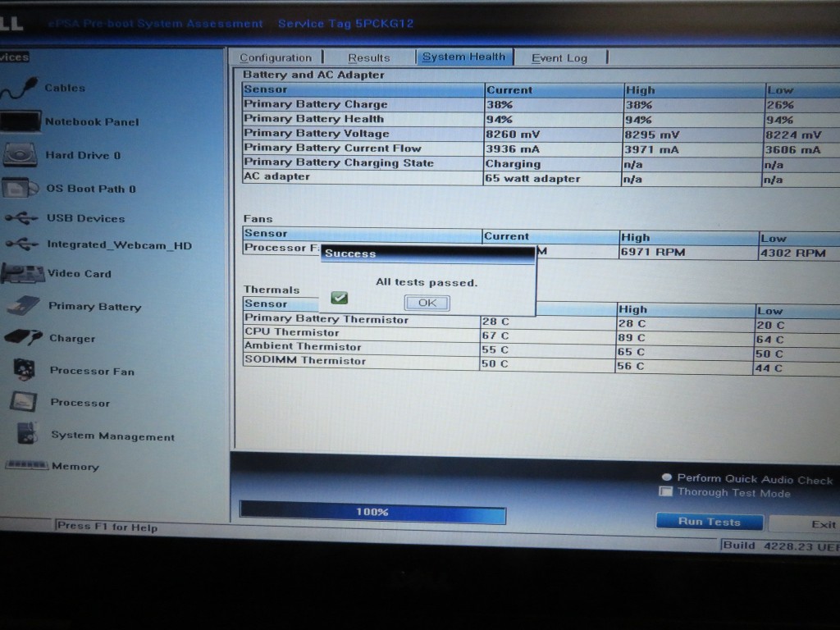
Task: Click the Cables label in device list
Action: 65,88
